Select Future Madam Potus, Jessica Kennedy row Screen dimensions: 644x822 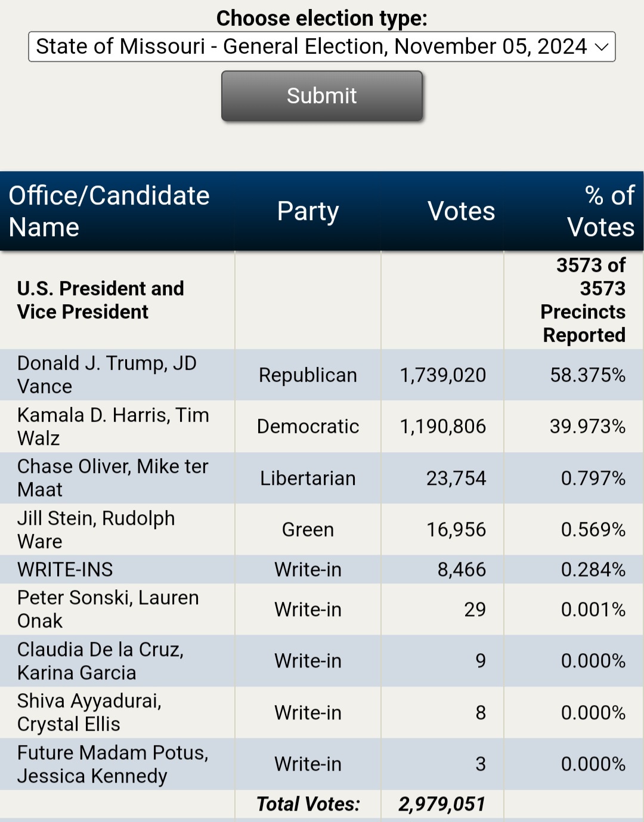click(x=322, y=764)
